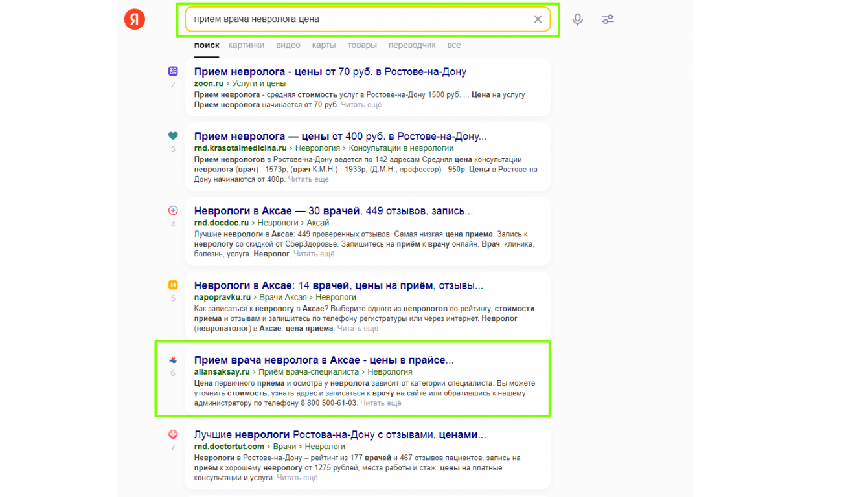Click the krasotaimedicina heart favicon
The height and width of the screenshot is (497, 868).
tap(173, 136)
